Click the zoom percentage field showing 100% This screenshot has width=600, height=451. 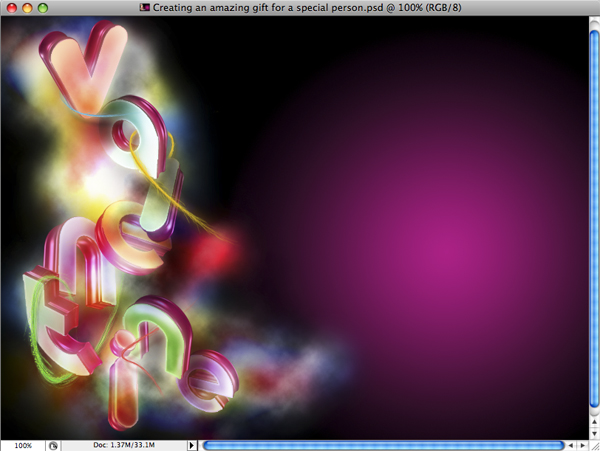[23, 445]
